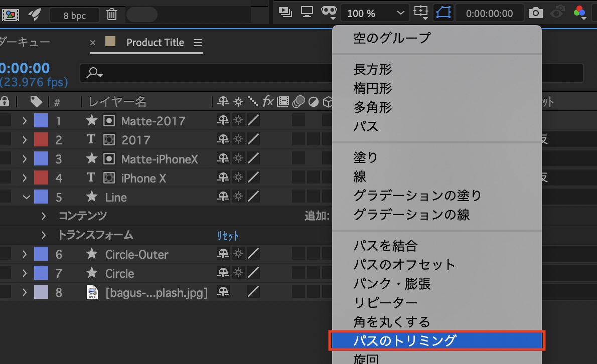The image size is (597, 364).
Task: Expand the コンテンツ property group
Action: tap(44, 216)
